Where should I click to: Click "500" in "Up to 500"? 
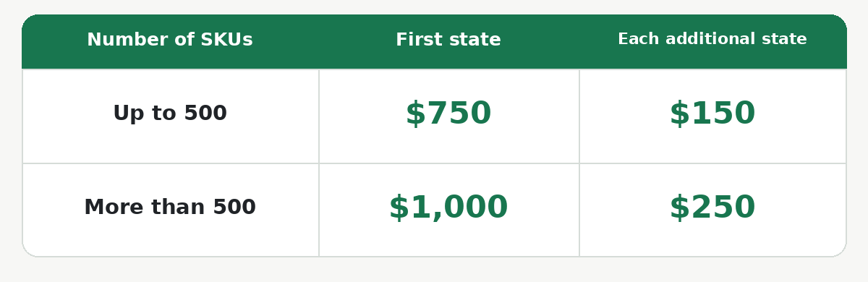pyautogui.click(x=205, y=114)
